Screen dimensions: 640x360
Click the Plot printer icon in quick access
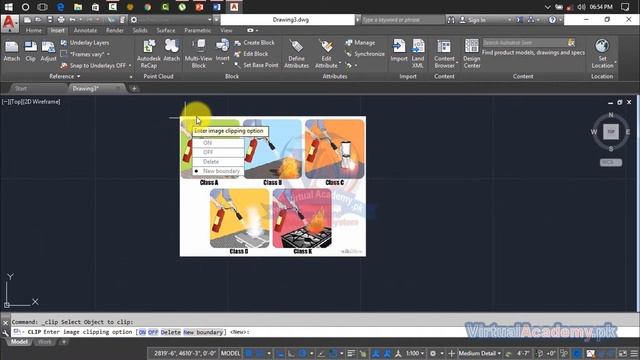61,20
